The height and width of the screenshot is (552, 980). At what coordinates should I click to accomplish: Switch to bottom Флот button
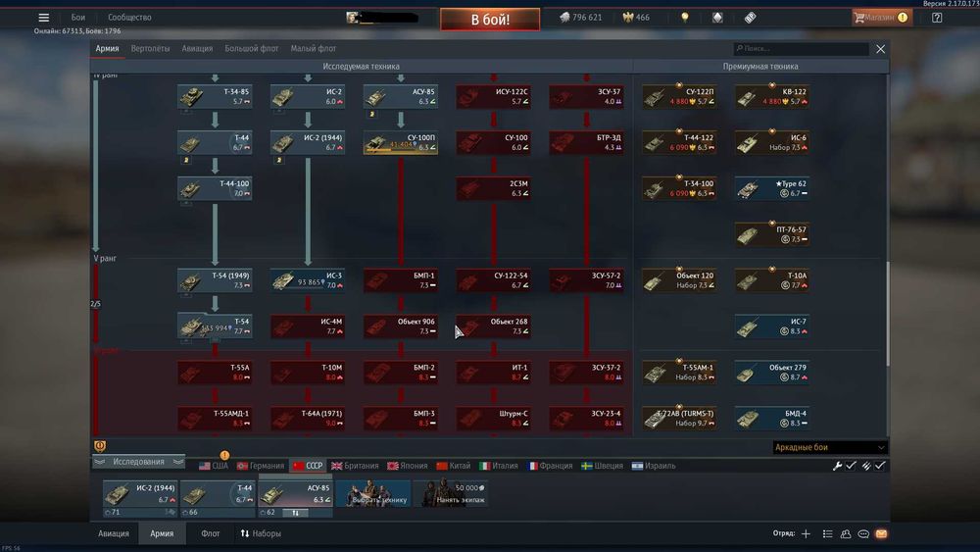point(210,534)
